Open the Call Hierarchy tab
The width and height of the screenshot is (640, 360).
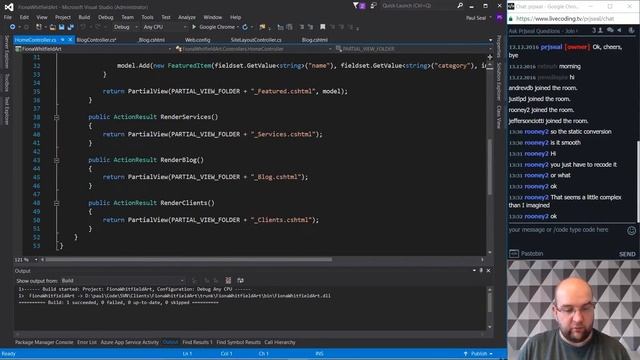280,342
